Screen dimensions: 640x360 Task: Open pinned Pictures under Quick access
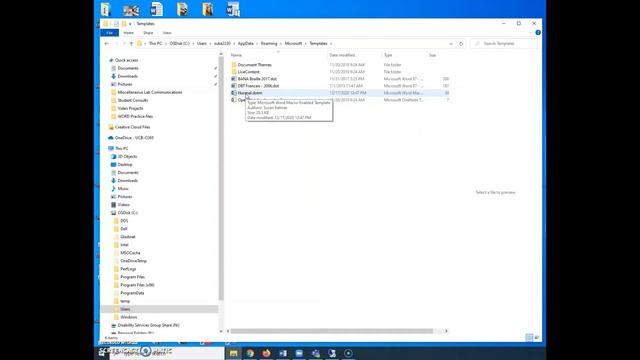point(125,84)
